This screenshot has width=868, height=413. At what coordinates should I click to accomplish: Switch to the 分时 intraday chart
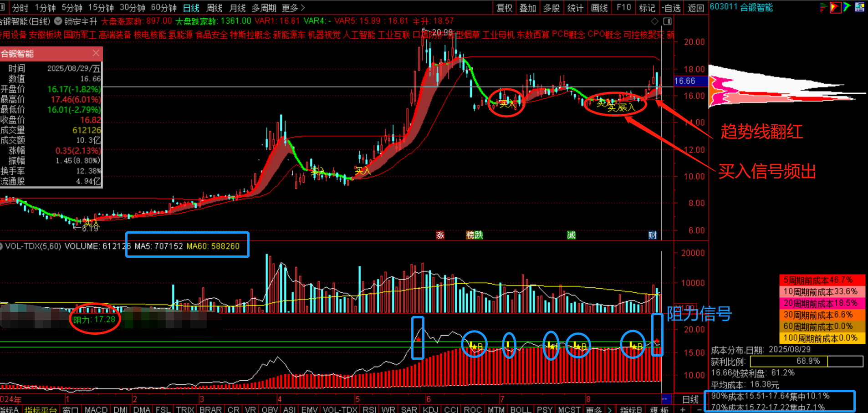tap(20, 8)
